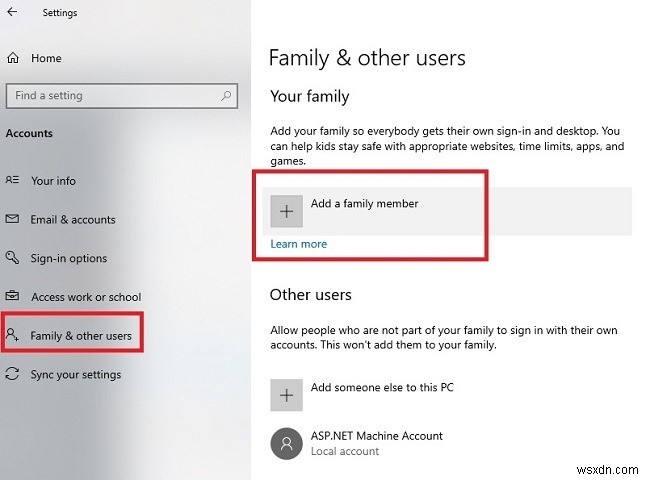Select the Access work or school briefcase icon
Screen dimensions: 650x480
point(12,296)
